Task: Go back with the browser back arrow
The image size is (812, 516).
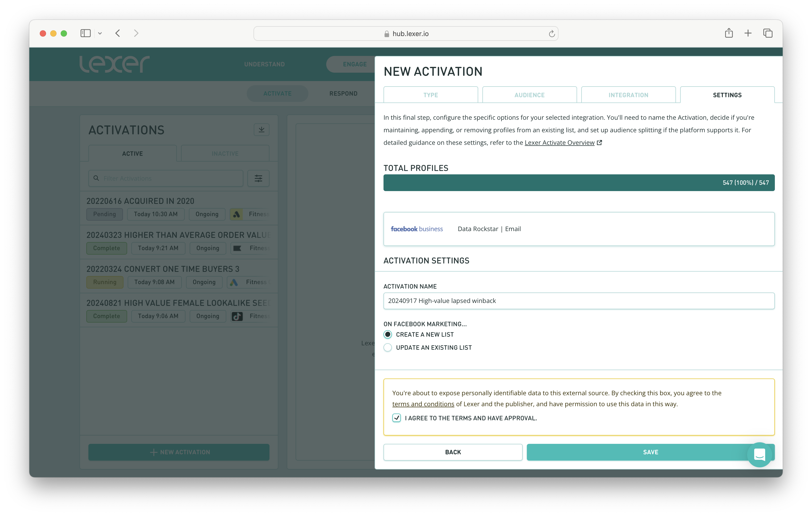Action: coord(118,33)
